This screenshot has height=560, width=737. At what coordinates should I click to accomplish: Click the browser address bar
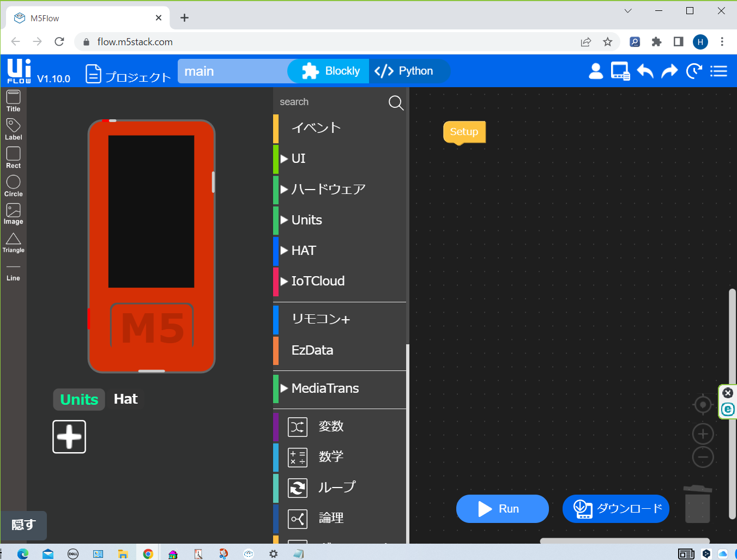[327, 42]
